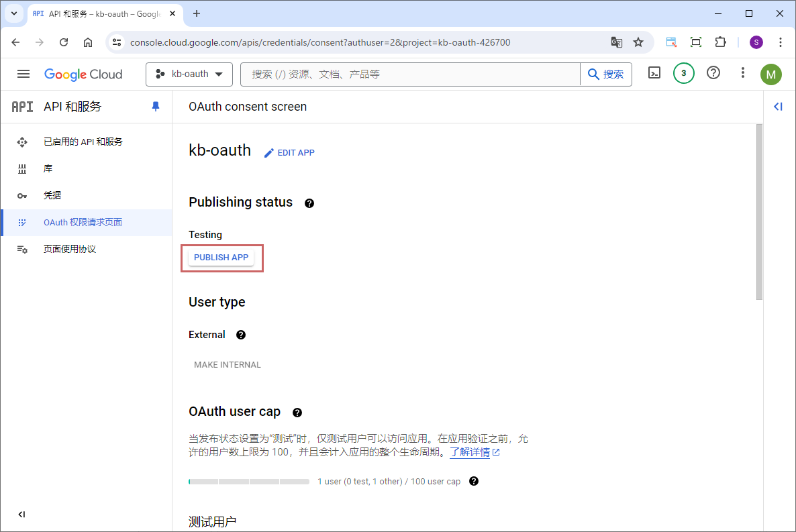Go to 已启用的 API 和服务 menu item
The image size is (796, 532).
point(83,142)
